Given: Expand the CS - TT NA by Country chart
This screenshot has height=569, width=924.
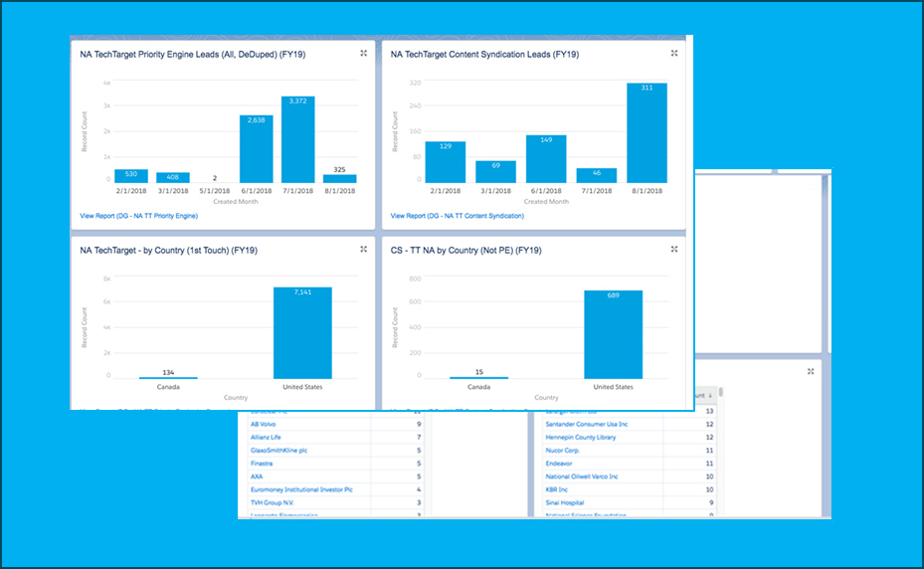Looking at the screenshot, I should [674, 250].
